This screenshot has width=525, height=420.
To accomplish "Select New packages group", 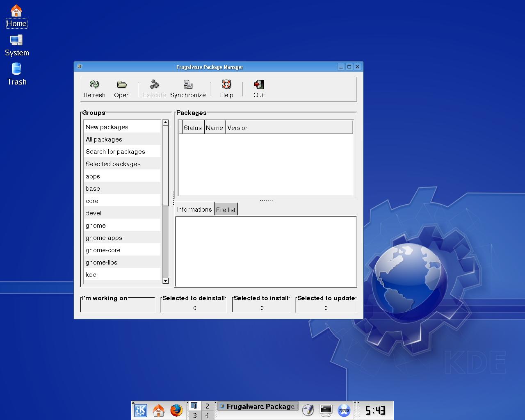I will tap(122, 127).
